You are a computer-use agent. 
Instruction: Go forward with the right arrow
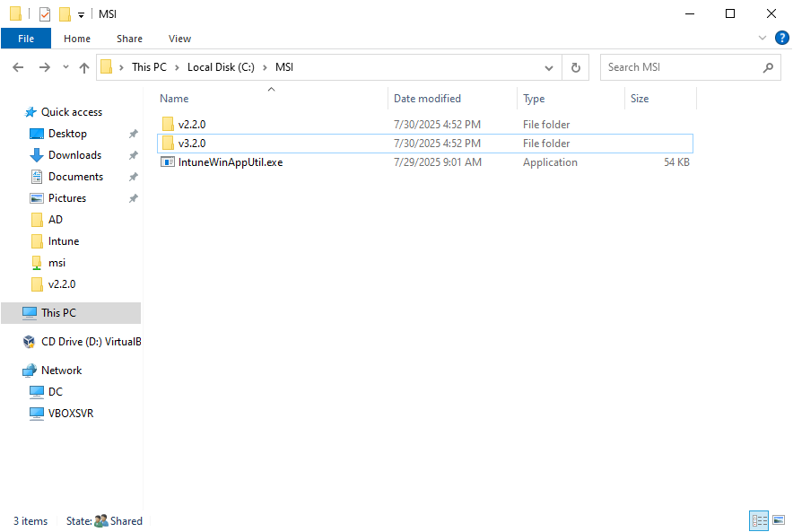(45, 67)
